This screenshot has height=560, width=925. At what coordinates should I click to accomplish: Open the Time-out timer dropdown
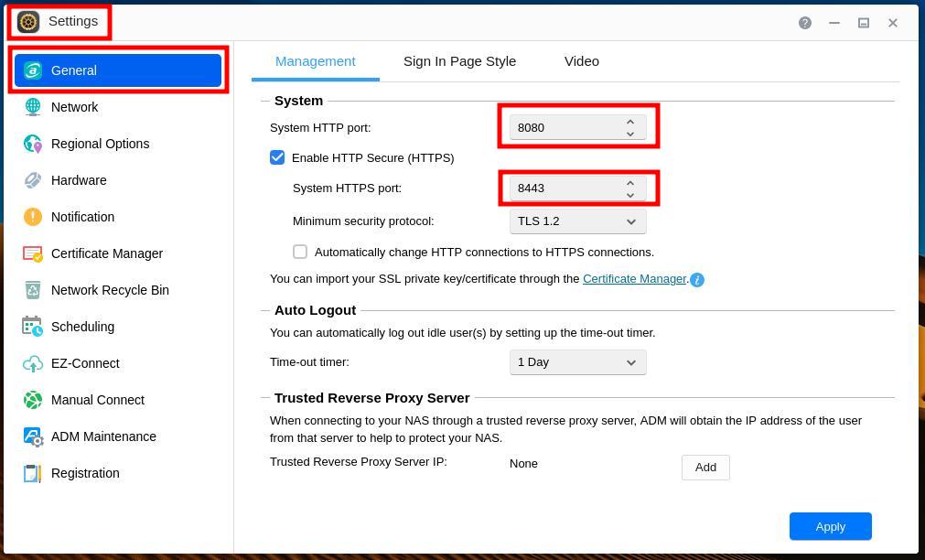[577, 361]
